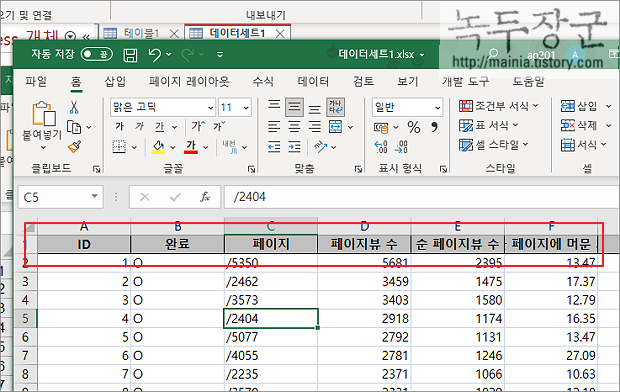
Task: Expand font group dialog launcher
Action: click(x=251, y=169)
